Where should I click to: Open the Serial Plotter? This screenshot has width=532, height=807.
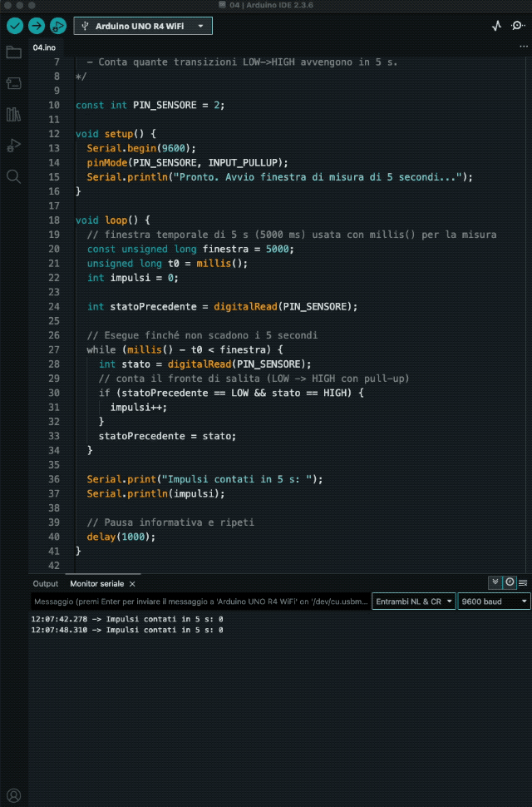497,26
